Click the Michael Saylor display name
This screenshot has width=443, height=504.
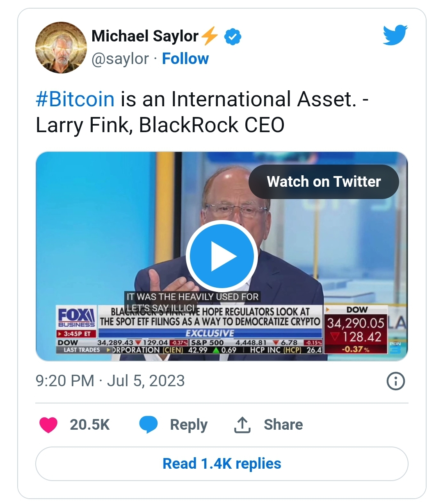[x=145, y=36]
